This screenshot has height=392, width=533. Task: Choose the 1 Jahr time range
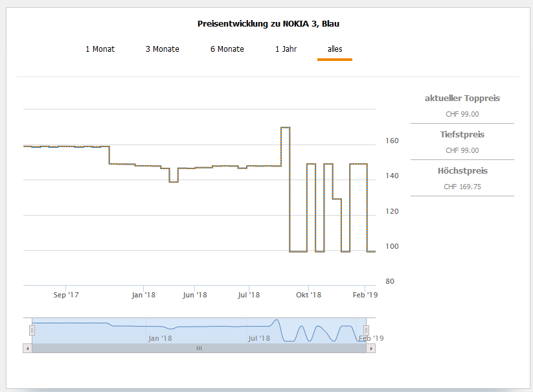tap(286, 49)
